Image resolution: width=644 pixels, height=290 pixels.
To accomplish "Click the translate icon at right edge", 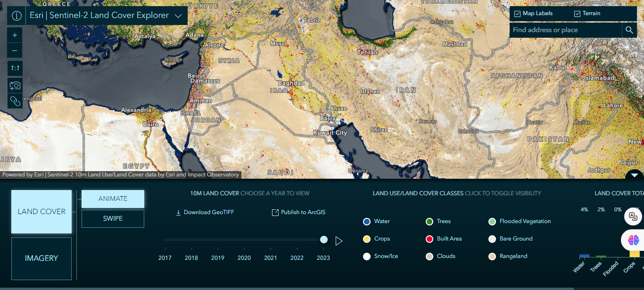I will [x=633, y=217].
